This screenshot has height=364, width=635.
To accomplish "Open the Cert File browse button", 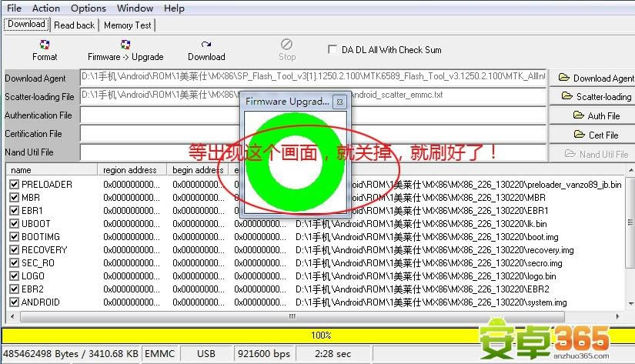I will point(592,135).
